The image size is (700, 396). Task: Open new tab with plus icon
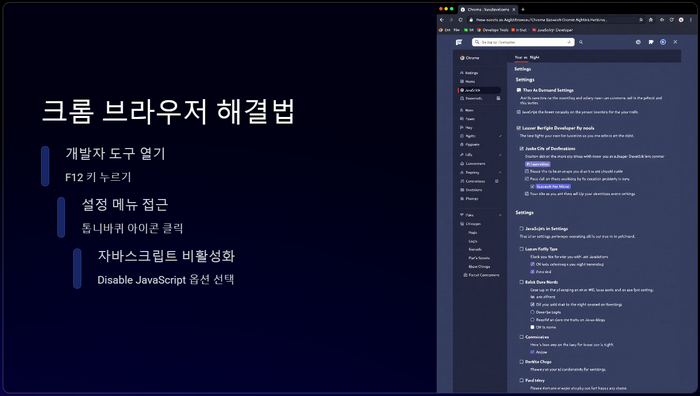(523, 9)
